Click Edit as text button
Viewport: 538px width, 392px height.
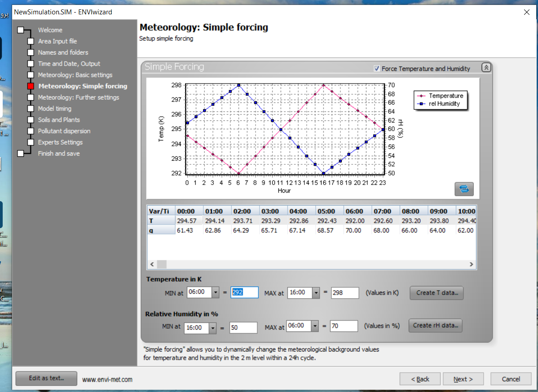tap(46, 378)
